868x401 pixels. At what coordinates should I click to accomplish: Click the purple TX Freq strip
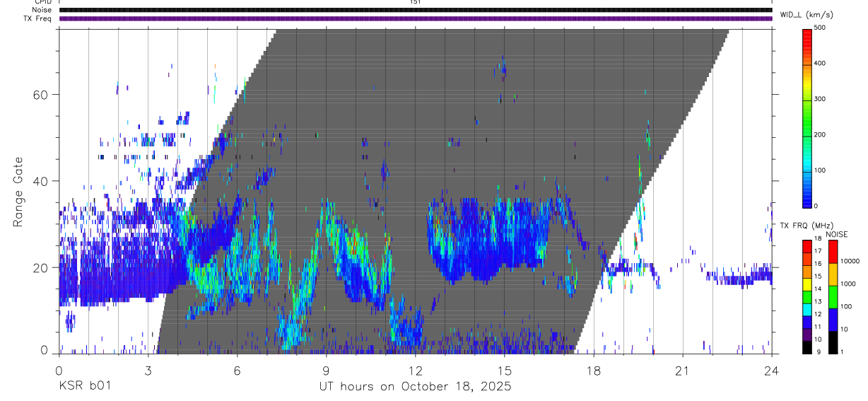click(x=415, y=18)
